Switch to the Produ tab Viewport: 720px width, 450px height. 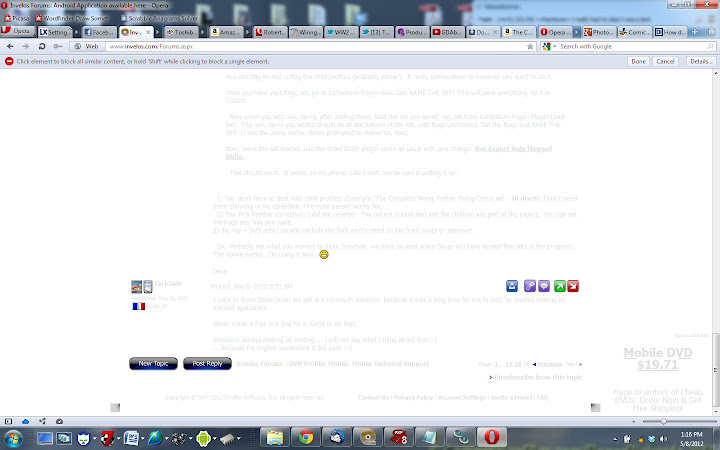tap(412, 32)
